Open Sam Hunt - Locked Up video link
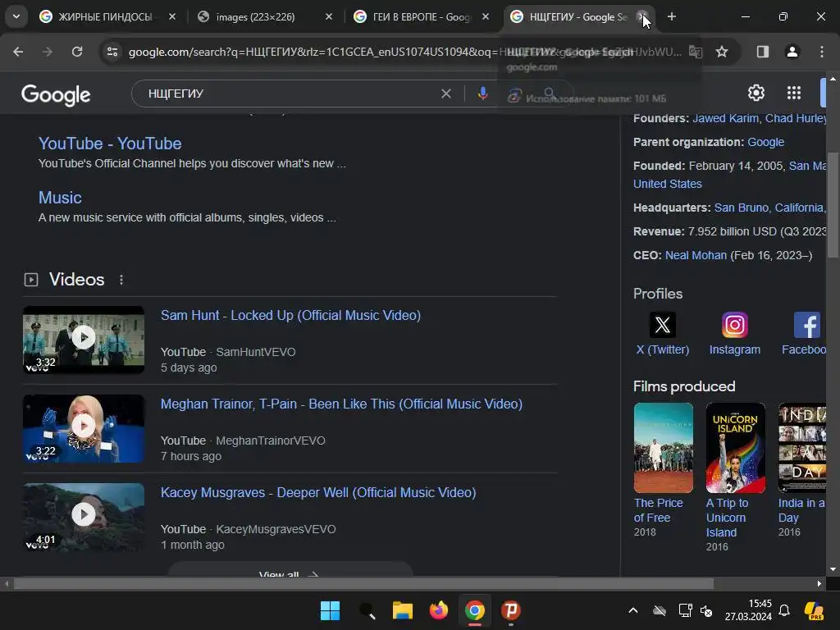The height and width of the screenshot is (630, 840). (x=290, y=316)
